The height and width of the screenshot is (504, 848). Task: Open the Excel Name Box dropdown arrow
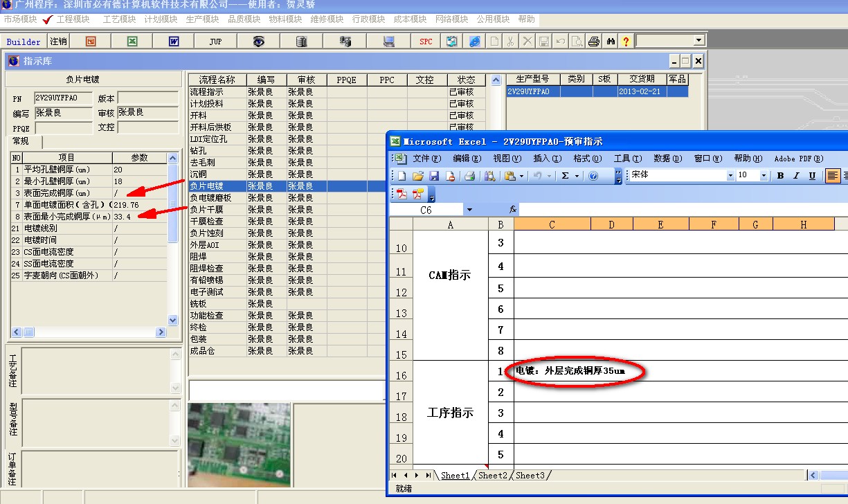click(469, 209)
